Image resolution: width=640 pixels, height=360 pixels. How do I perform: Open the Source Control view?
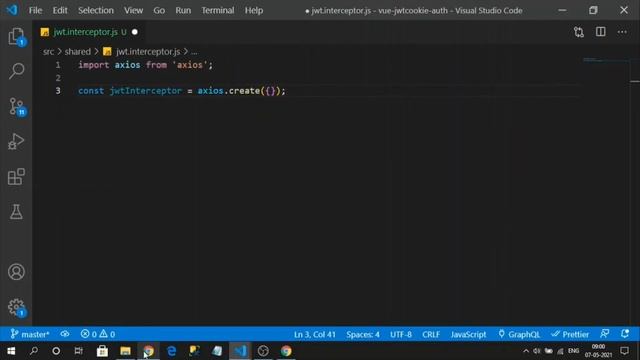(16, 107)
